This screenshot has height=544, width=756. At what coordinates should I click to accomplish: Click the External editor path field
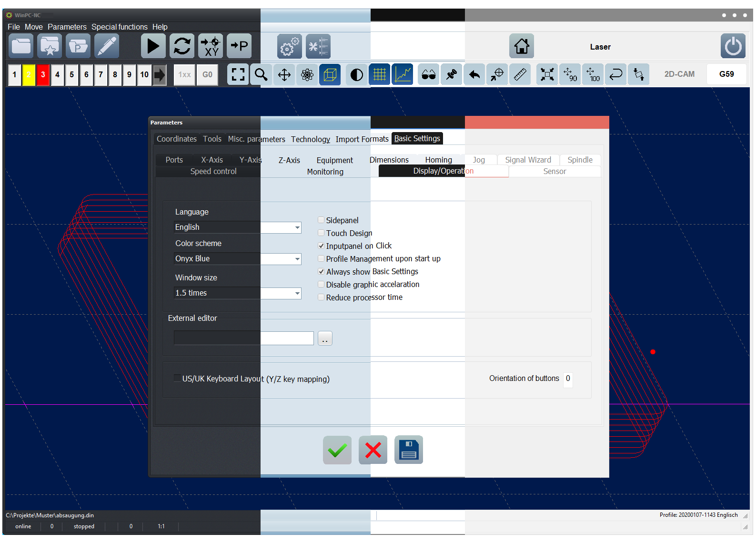244,338
